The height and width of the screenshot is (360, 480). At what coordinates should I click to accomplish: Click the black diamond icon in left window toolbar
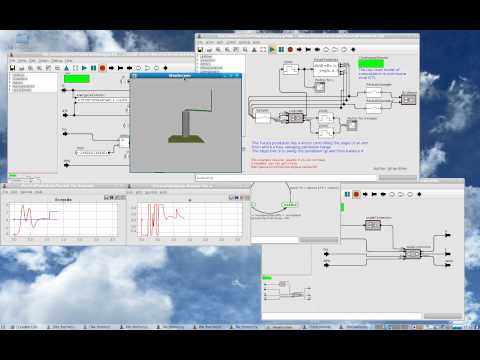165,68
